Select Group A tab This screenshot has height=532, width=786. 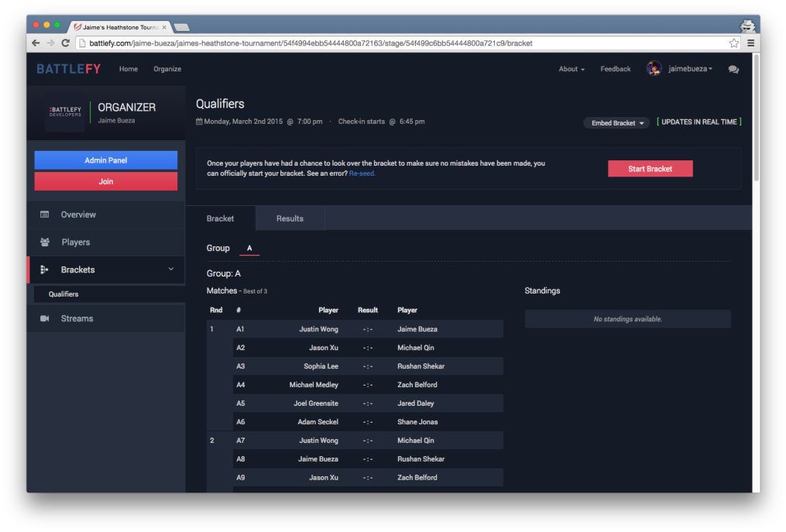[249, 249]
